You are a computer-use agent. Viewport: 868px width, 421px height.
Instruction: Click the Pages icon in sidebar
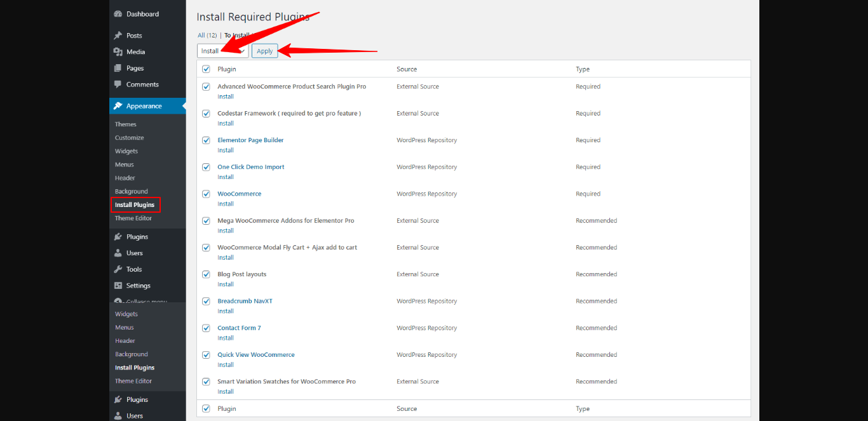coord(118,68)
